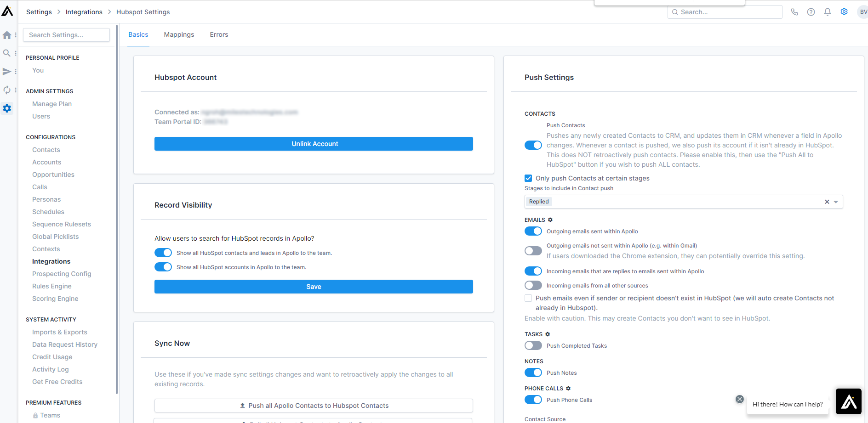Enable Push Completed Tasks toggle
868x423 pixels.
point(533,345)
